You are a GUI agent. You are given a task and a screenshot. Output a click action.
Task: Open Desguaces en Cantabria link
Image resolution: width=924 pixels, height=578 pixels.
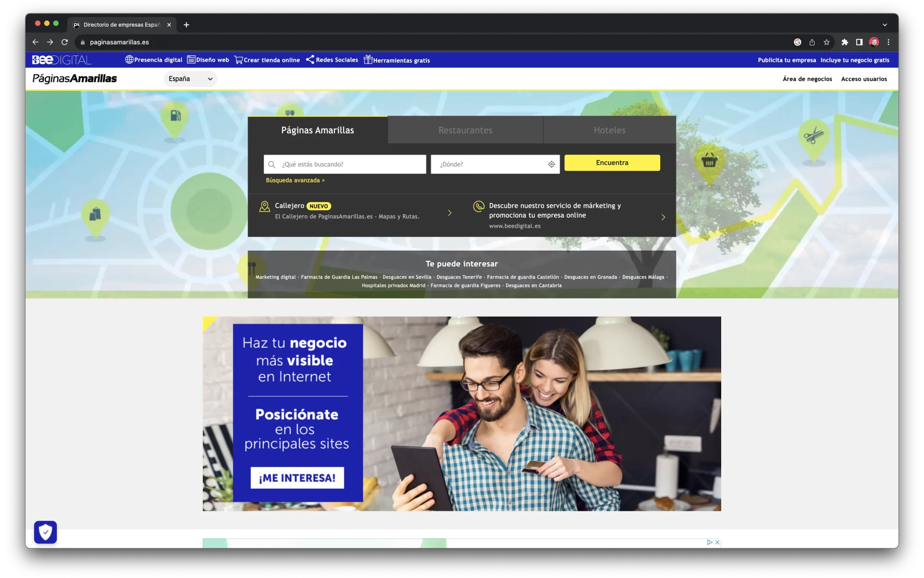[x=533, y=285]
